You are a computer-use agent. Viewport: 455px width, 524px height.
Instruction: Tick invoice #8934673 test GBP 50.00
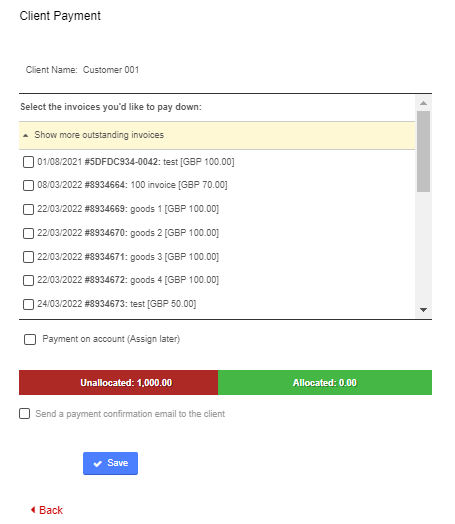pyautogui.click(x=28, y=304)
